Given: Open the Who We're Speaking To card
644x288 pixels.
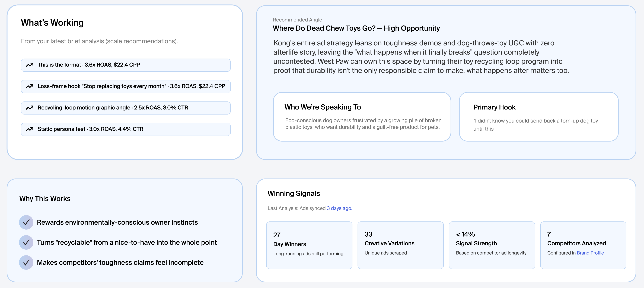Looking at the screenshot, I should click(362, 117).
